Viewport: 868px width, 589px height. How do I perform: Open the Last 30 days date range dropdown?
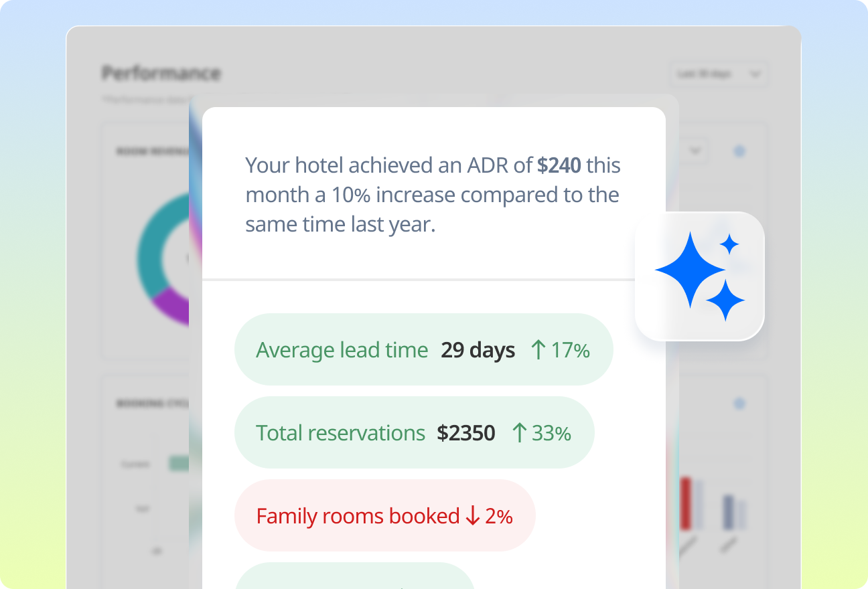tap(719, 74)
